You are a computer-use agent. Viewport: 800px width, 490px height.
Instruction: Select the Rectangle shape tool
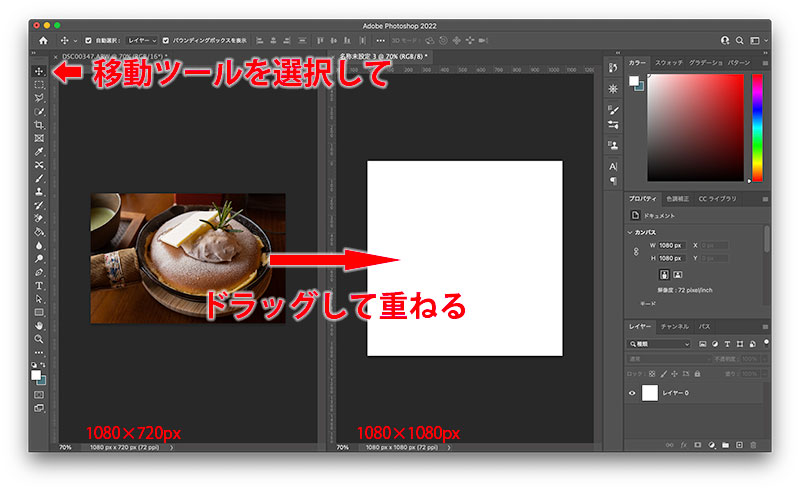click(39, 312)
